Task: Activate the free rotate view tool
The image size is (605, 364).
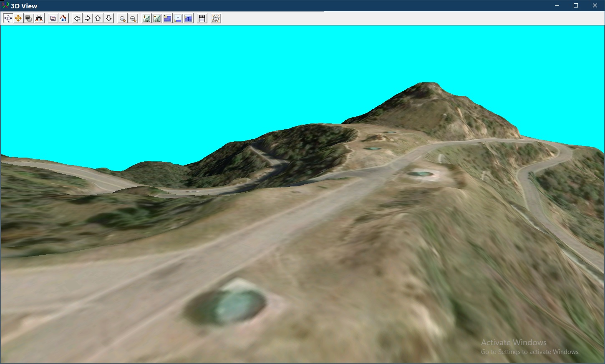Action: point(18,18)
